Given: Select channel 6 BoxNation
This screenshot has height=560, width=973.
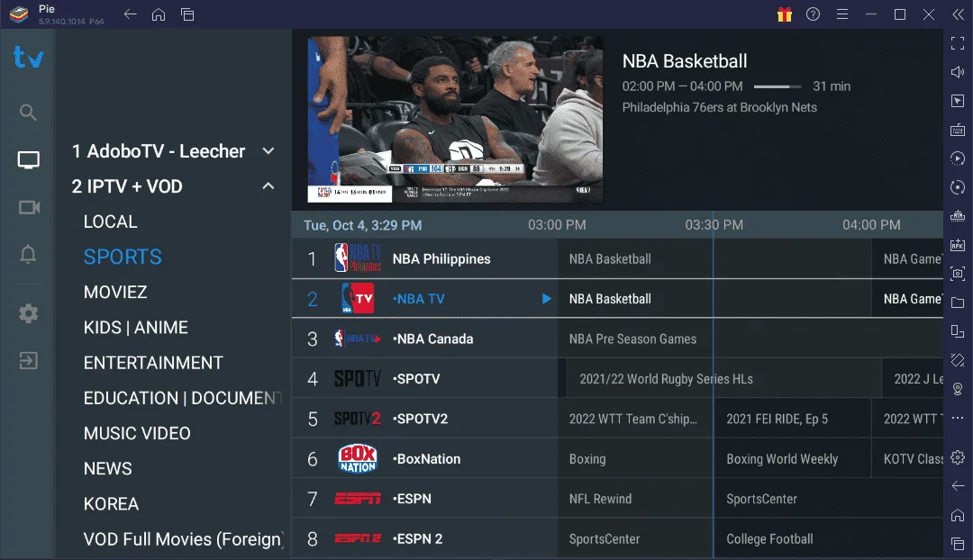Looking at the screenshot, I should [x=424, y=459].
